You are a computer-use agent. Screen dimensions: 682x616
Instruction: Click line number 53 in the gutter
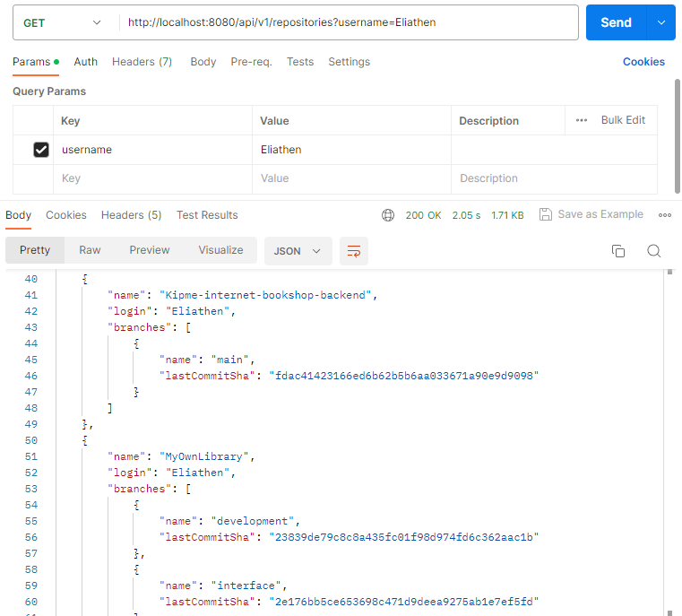(x=30, y=489)
